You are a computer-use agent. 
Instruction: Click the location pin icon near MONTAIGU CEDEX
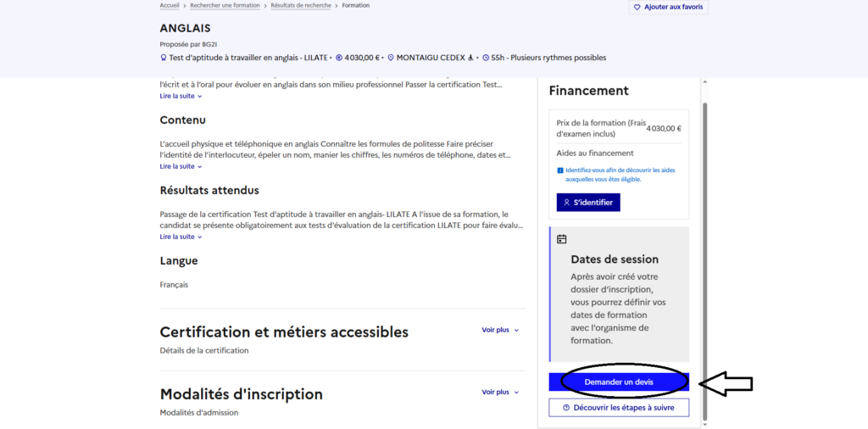(391, 58)
